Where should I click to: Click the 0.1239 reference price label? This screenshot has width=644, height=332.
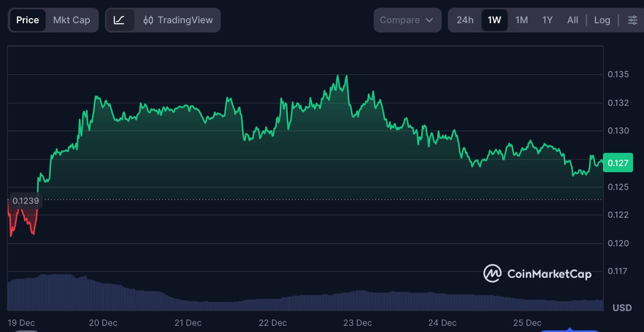pyautogui.click(x=26, y=201)
